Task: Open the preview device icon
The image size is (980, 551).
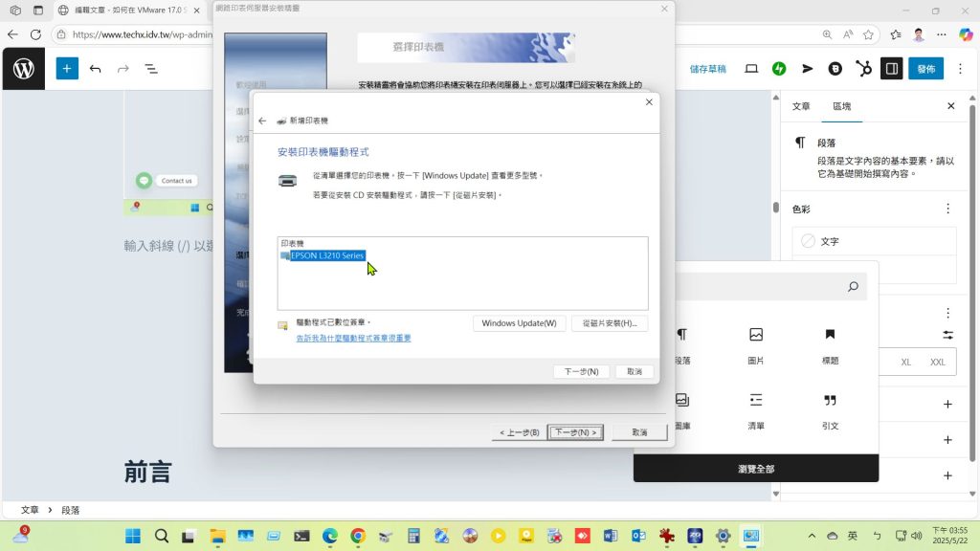Action: point(751,69)
